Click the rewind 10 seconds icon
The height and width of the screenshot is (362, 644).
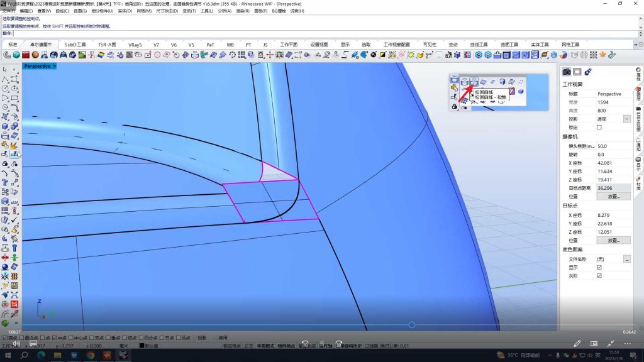point(304,344)
